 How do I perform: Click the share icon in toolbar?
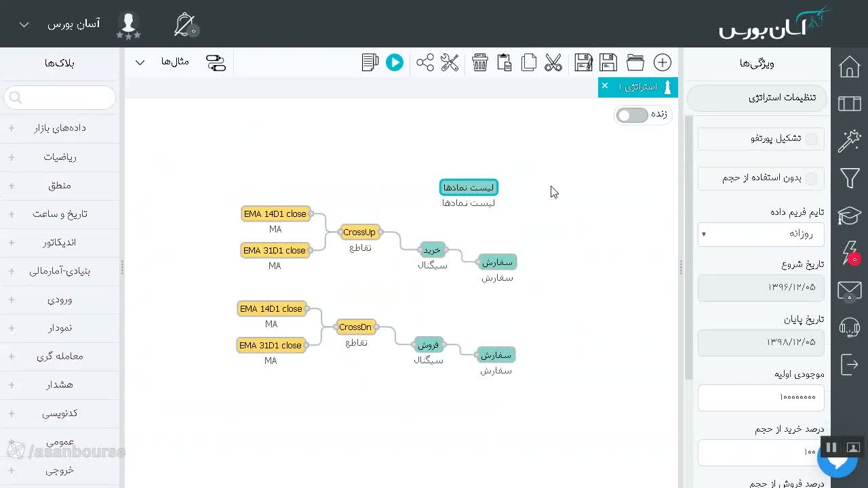coord(425,63)
